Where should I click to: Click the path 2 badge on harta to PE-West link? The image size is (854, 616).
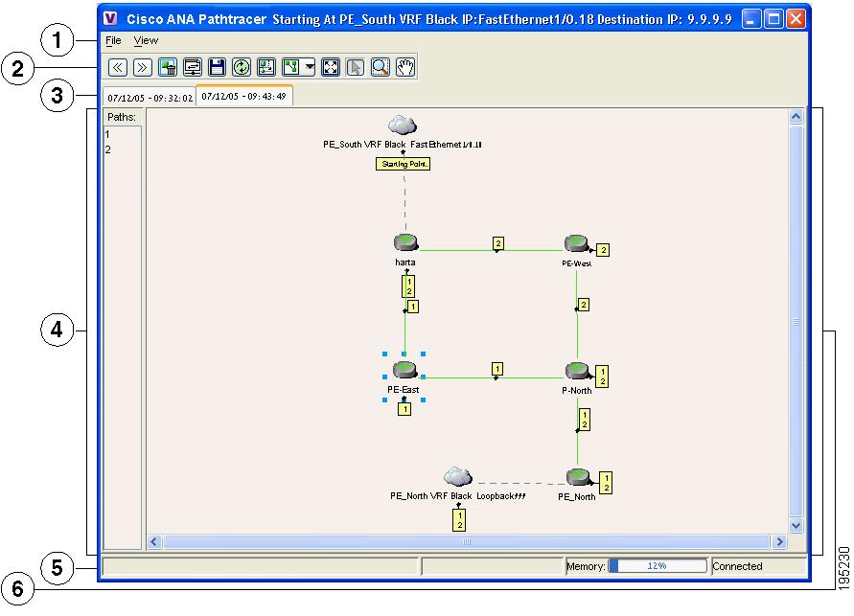tap(497, 243)
